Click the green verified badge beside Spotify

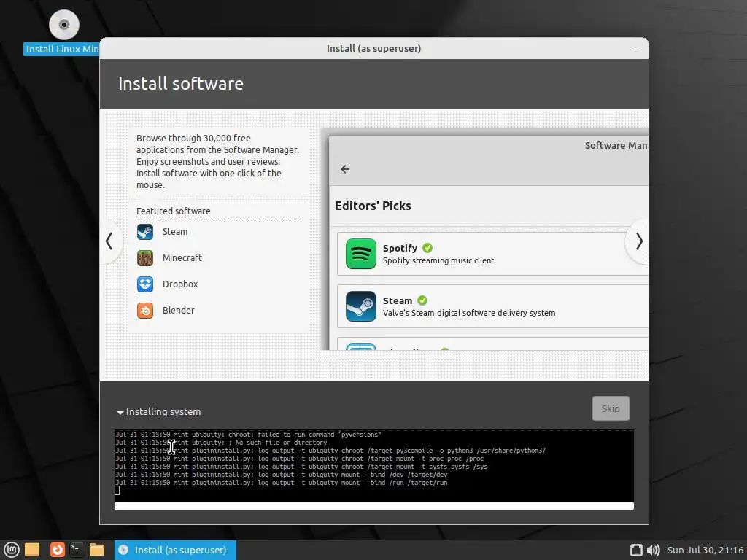pos(427,248)
